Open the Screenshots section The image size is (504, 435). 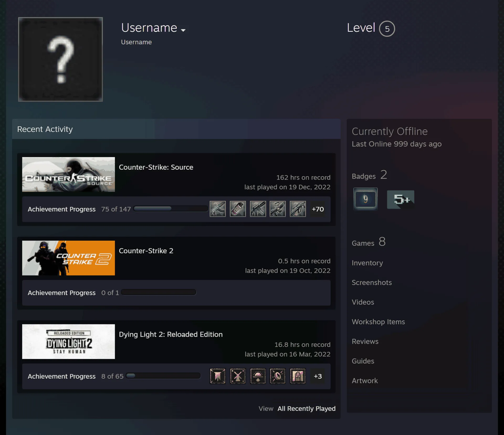tap(372, 282)
